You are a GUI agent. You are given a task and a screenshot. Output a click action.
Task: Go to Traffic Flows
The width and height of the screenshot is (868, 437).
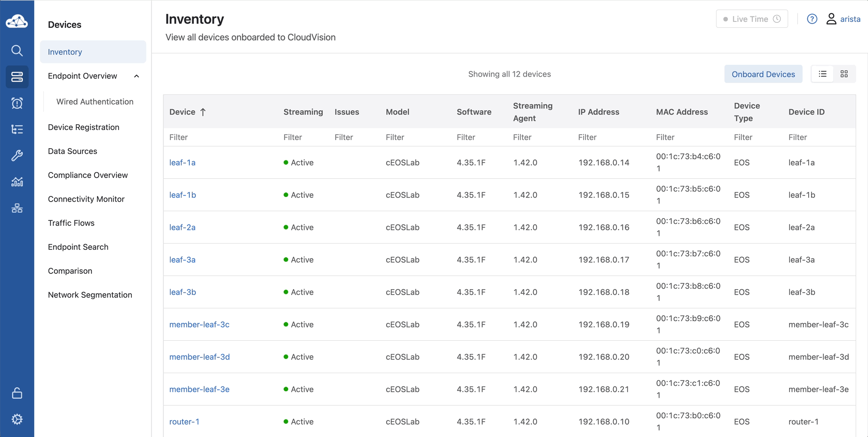[71, 223]
